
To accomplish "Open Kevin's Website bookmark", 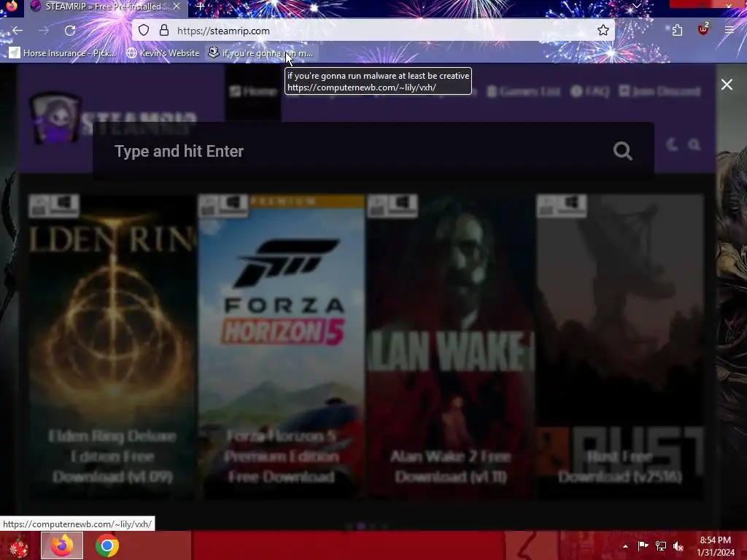I will click(x=163, y=52).
